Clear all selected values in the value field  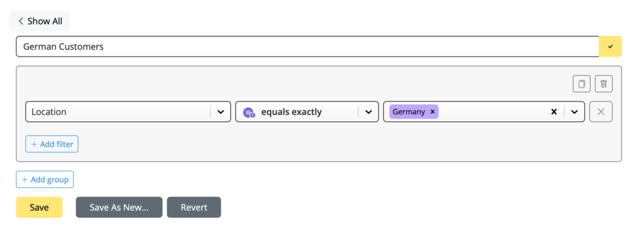pos(553,111)
